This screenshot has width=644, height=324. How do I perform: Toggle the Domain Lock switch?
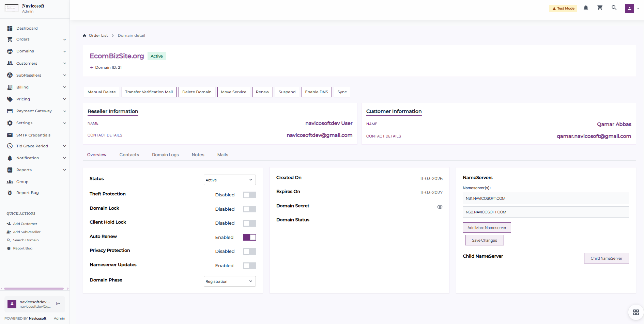pyautogui.click(x=249, y=209)
